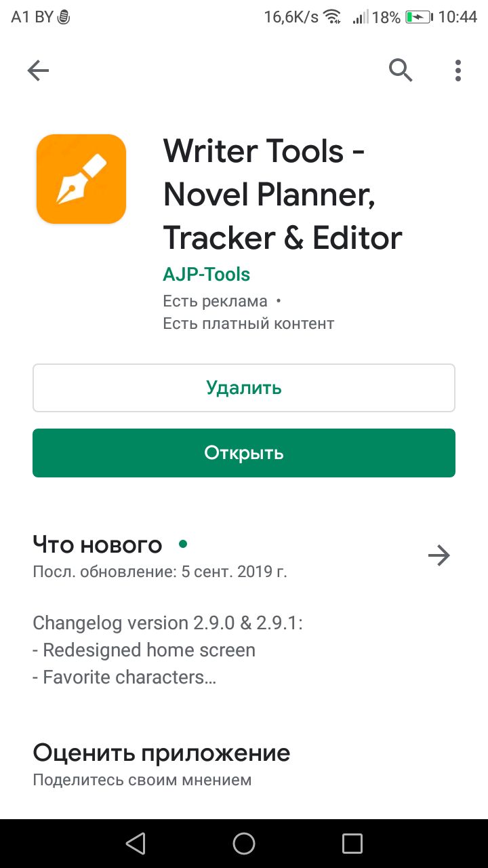The width and height of the screenshot is (488, 868).
Task: Expand What's New with the arrow
Action: (439, 556)
